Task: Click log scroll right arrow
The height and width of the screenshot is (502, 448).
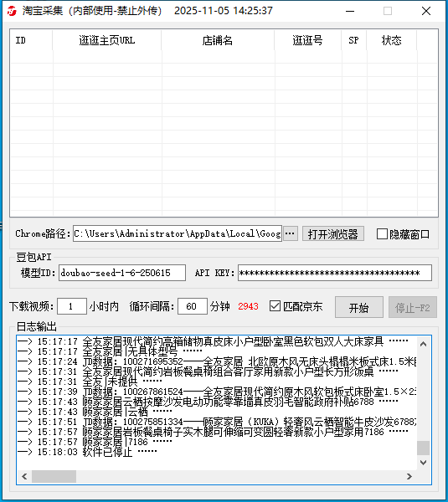Action: click(x=409, y=476)
